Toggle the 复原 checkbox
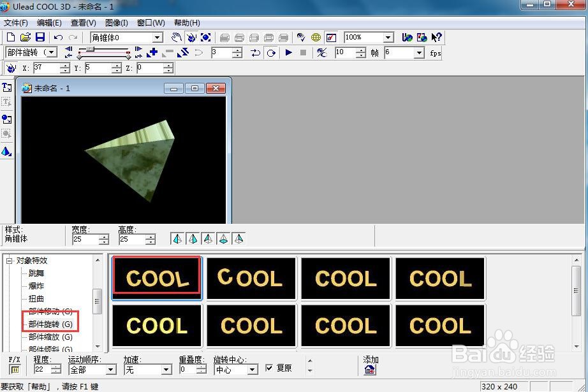The width and height of the screenshot is (588, 392). click(269, 368)
